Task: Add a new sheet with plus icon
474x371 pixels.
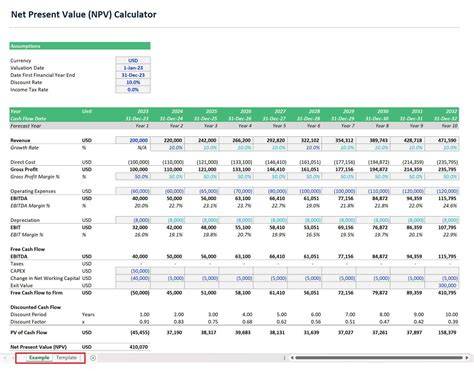Action: (x=93, y=358)
